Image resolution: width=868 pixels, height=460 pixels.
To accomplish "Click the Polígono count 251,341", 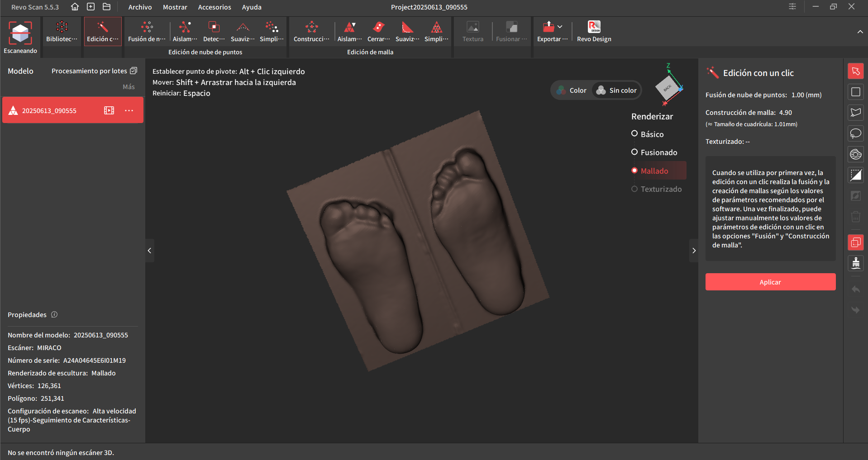I will (52, 398).
